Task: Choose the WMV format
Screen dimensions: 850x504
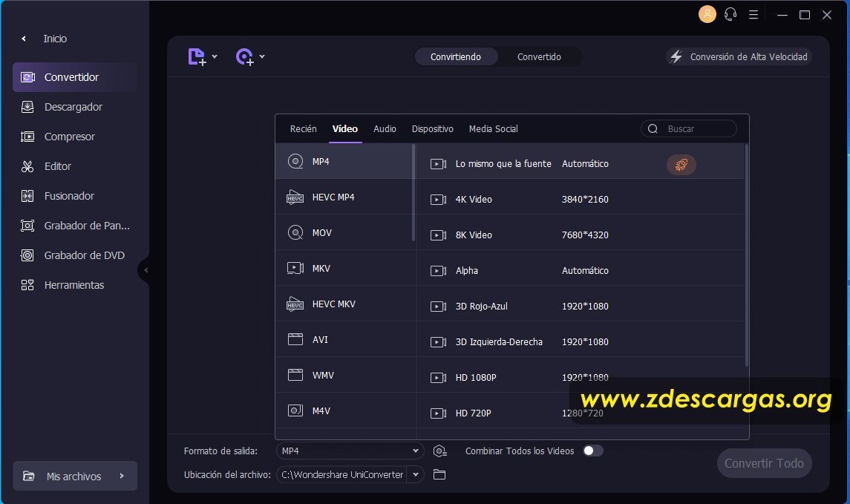Action: click(344, 375)
